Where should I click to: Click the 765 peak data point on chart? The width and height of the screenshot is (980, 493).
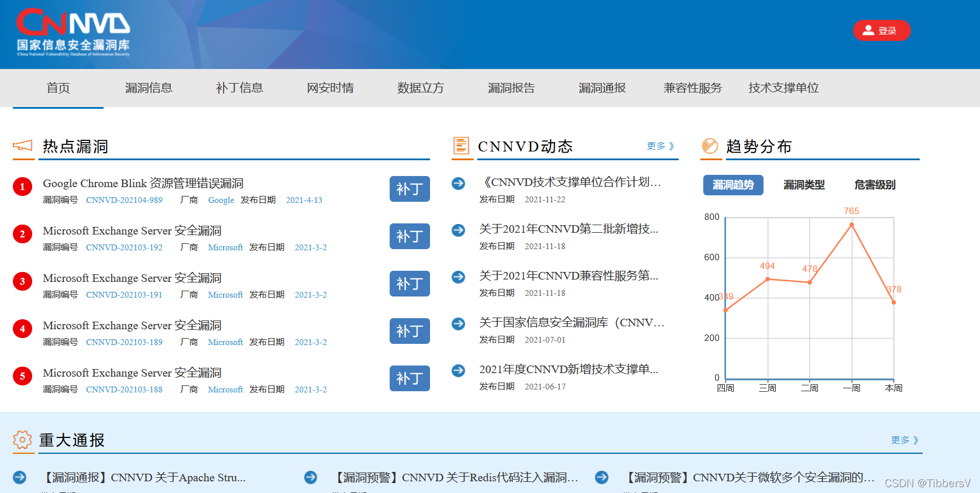pos(851,225)
